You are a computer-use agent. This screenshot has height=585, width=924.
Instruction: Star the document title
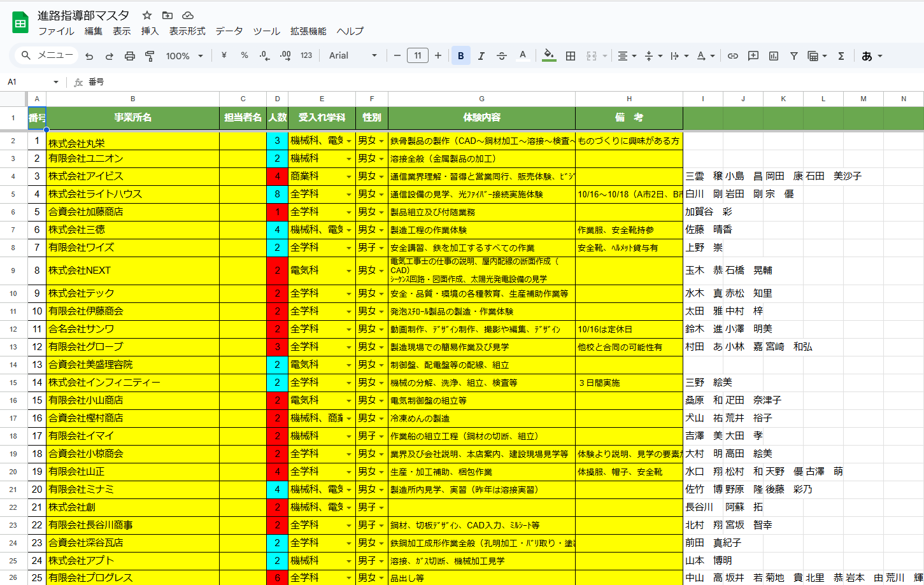coord(147,15)
